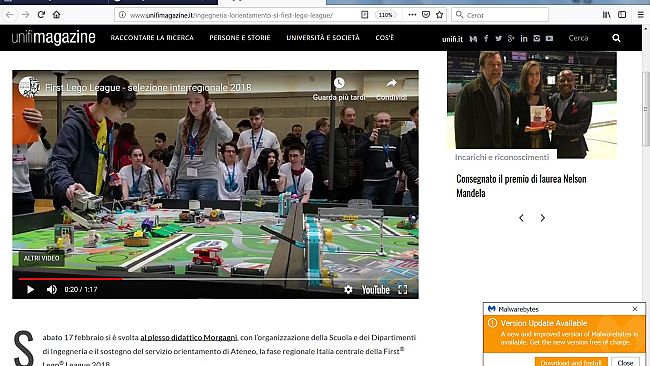Screen dimensions: 650x366
Task: Go back with the browser back arrow
Action: 10,15
